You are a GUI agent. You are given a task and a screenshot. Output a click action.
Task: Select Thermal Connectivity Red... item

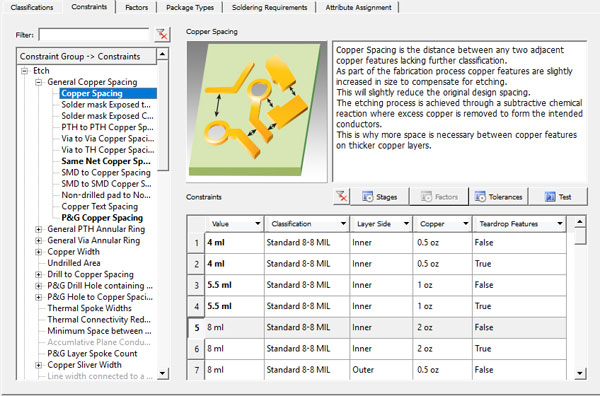pyautogui.click(x=99, y=319)
